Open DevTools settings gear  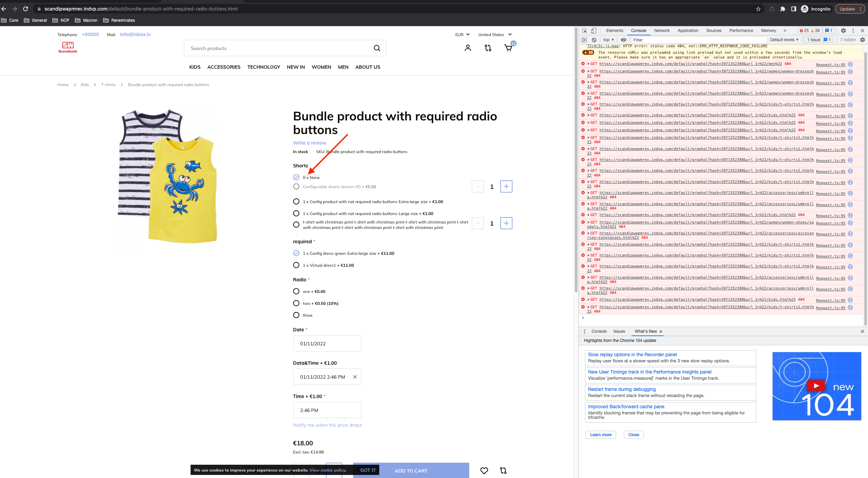click(843, 31)
